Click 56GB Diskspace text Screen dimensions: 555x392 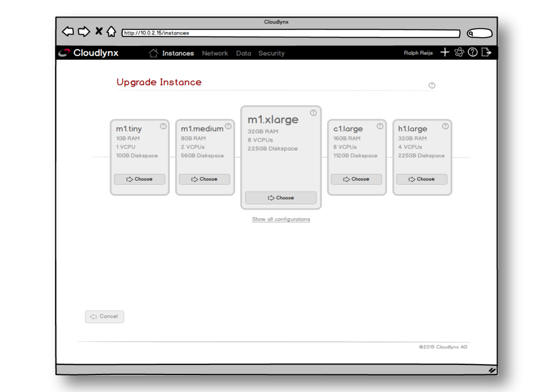(202, 156)
